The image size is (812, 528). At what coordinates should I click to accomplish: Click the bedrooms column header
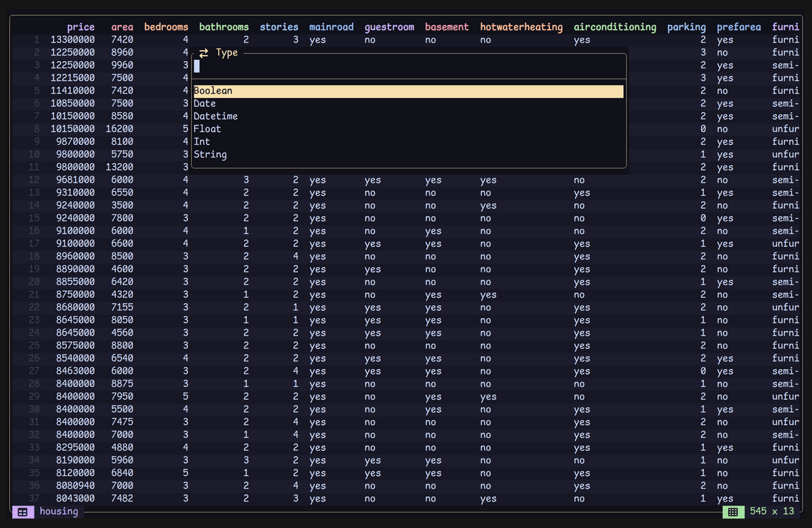166,27
